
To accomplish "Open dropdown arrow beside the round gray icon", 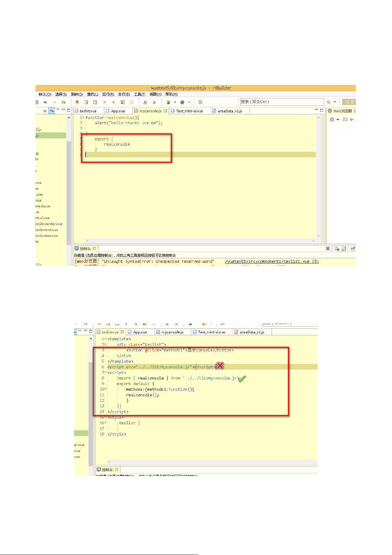I will 189,102.
